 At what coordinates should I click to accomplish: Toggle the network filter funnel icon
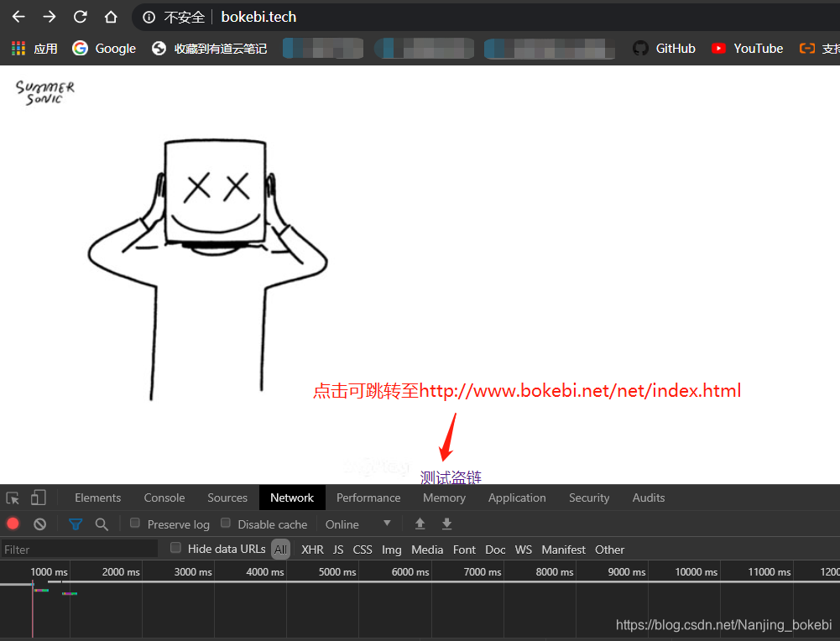76,524
